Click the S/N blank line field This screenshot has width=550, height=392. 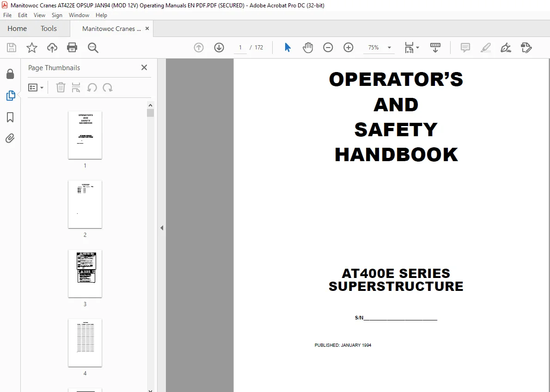click(x=401, y=318)
